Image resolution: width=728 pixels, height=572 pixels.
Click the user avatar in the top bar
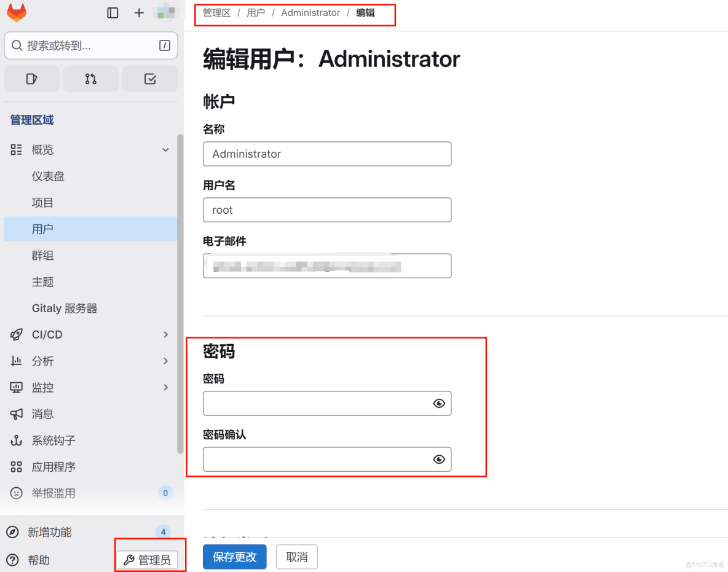point(162,12)
